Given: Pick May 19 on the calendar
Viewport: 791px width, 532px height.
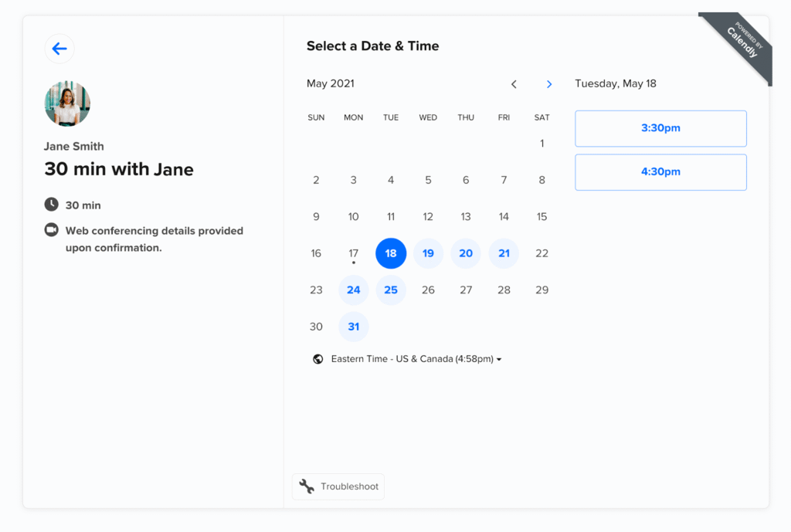Looking at the screenshot, I should pyautogui.click(x=428, y=253).
